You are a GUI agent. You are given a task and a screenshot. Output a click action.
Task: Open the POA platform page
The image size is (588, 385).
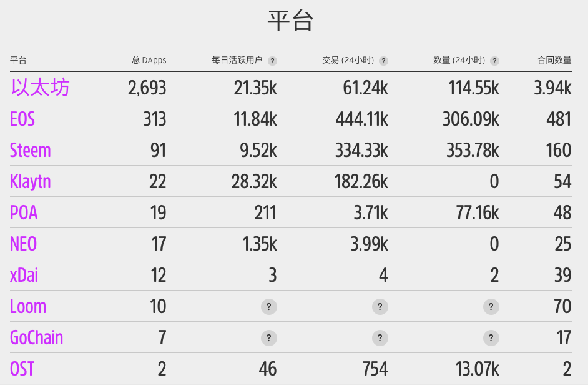pyautogui.click(x=23, y=213)
